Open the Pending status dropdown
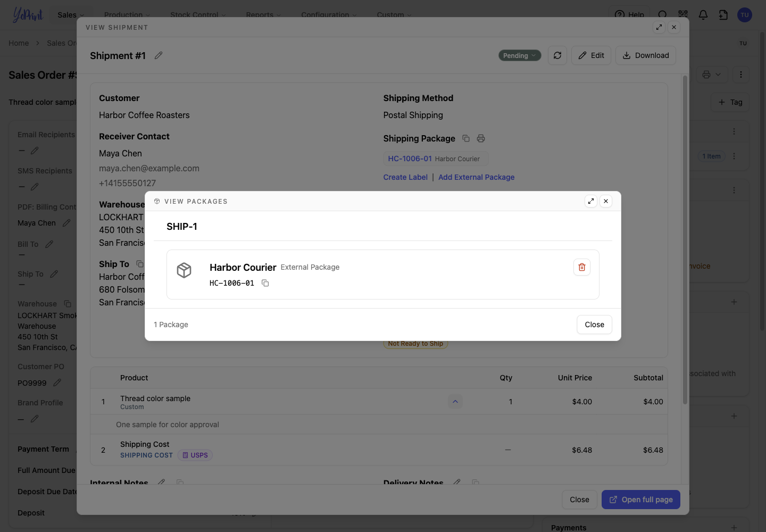Screen dimensions: 766x532 pos(520,55)
